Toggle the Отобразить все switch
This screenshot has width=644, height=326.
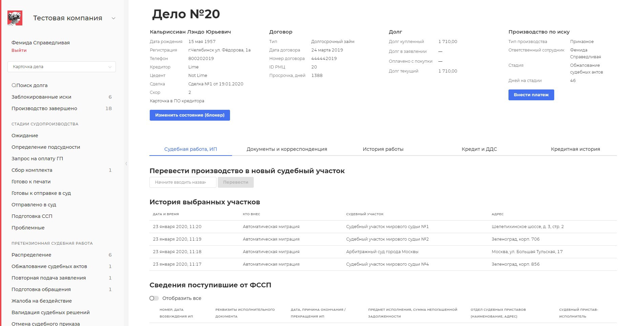(154, 298)
